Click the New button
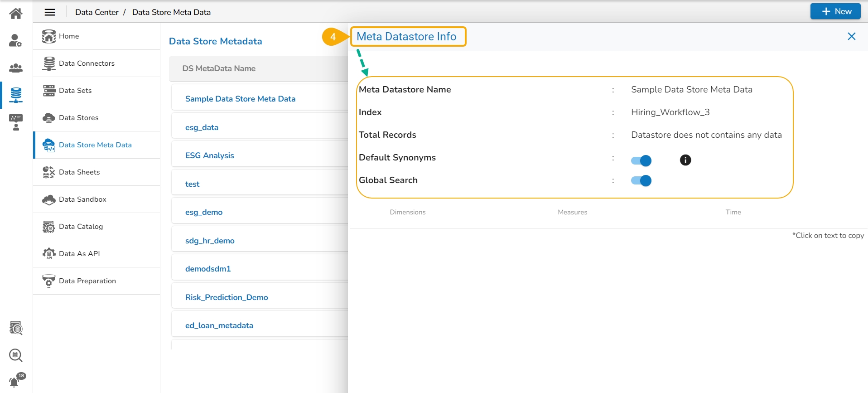The image size is (868, 393). pyautogui.click(x=835, y=11)
